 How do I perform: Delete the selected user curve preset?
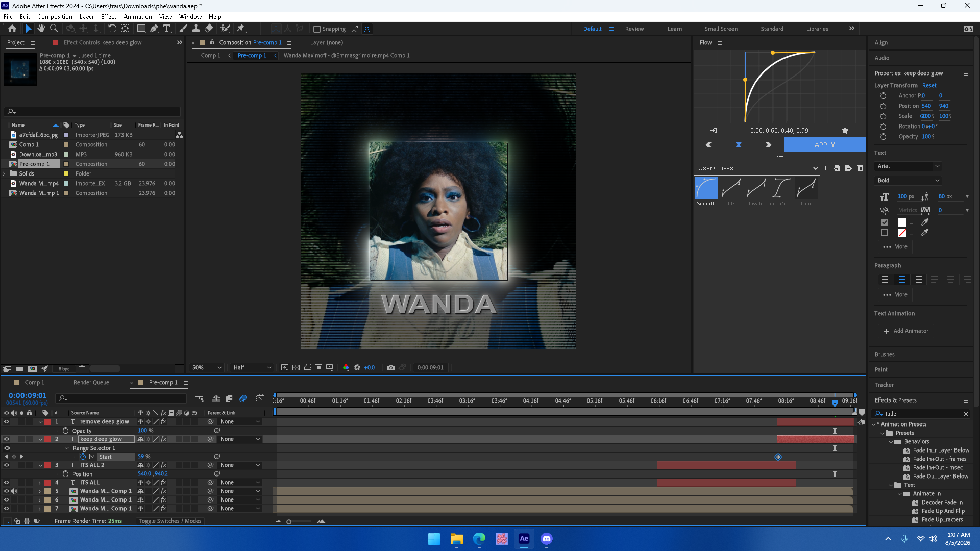tap(860, 168)
